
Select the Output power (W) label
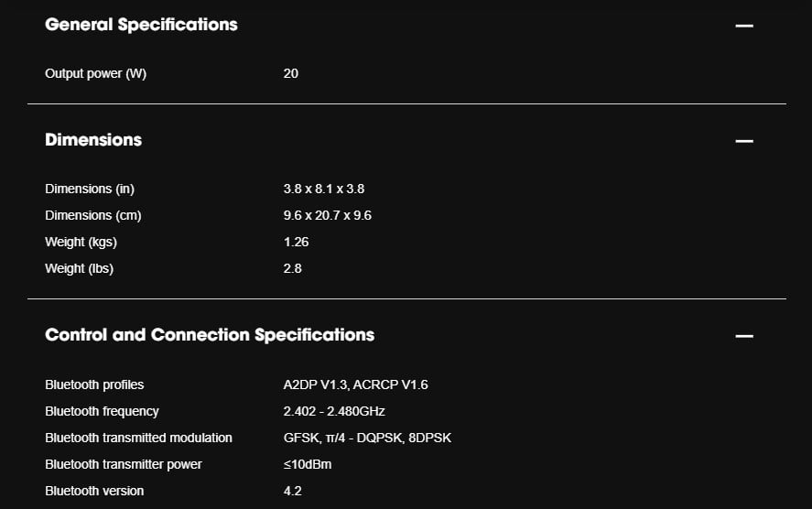96,73
